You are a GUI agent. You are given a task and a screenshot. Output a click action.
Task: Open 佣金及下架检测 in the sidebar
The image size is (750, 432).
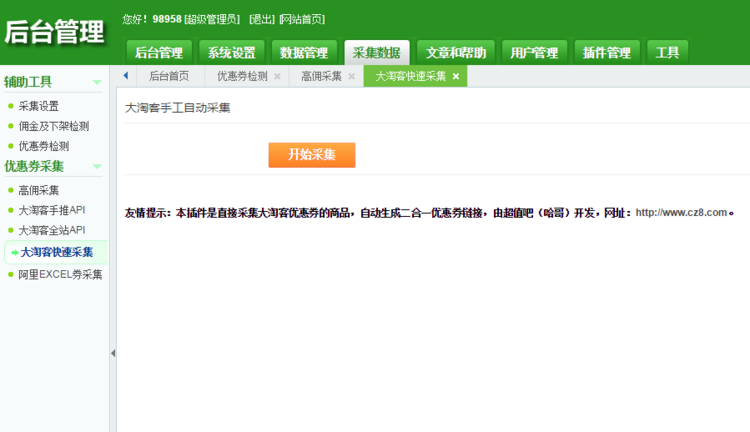[54, 126]
